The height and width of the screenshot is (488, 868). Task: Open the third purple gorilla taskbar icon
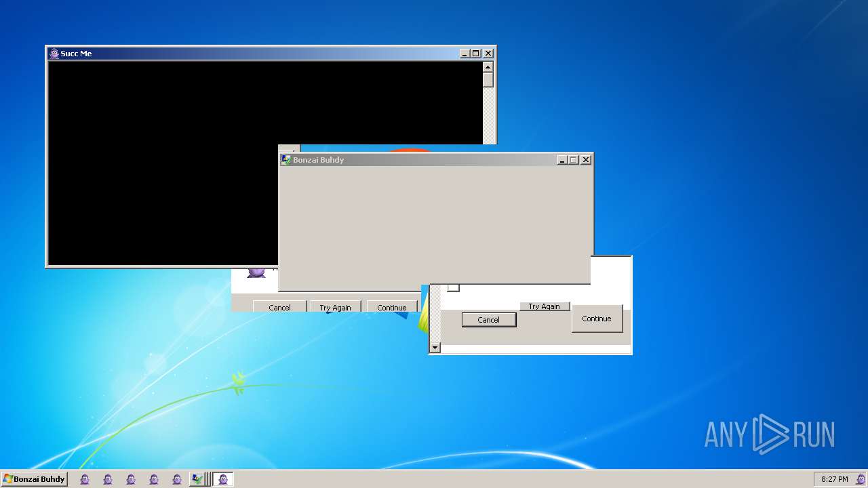(x=131, y=479)
